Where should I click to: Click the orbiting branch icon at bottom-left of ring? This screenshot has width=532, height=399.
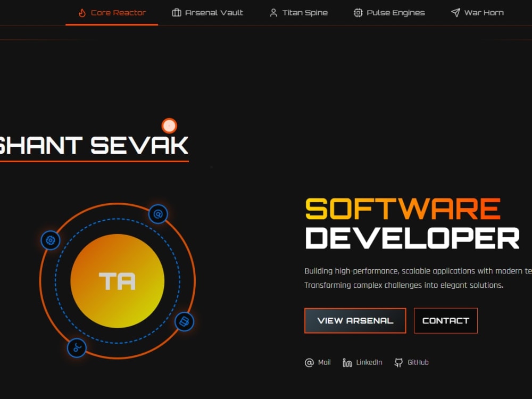[x=77, y=348]
